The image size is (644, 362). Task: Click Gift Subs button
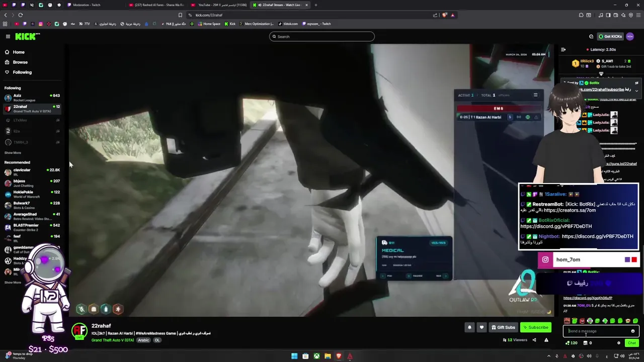pos(503,327)
